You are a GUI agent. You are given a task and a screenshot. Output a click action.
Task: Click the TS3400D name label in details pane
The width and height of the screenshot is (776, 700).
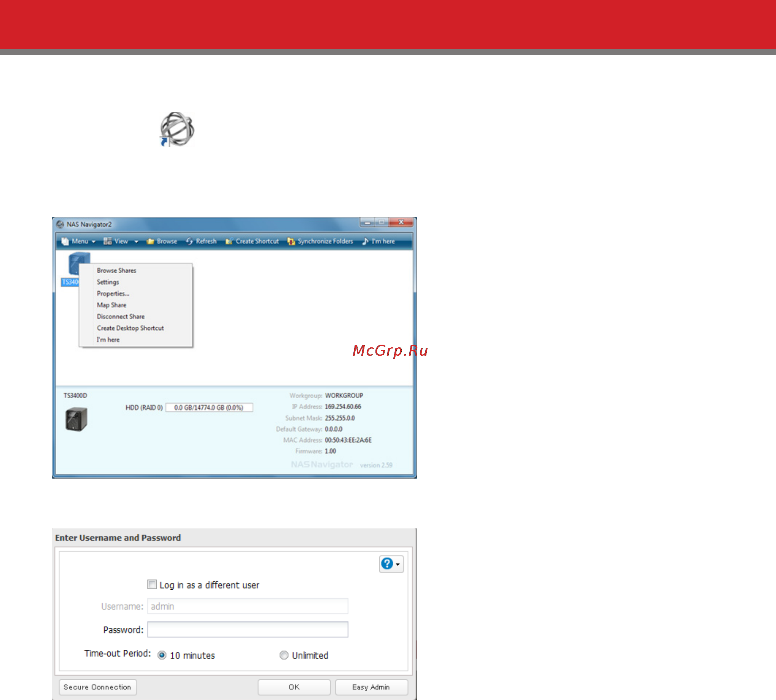tap(75, 395)
